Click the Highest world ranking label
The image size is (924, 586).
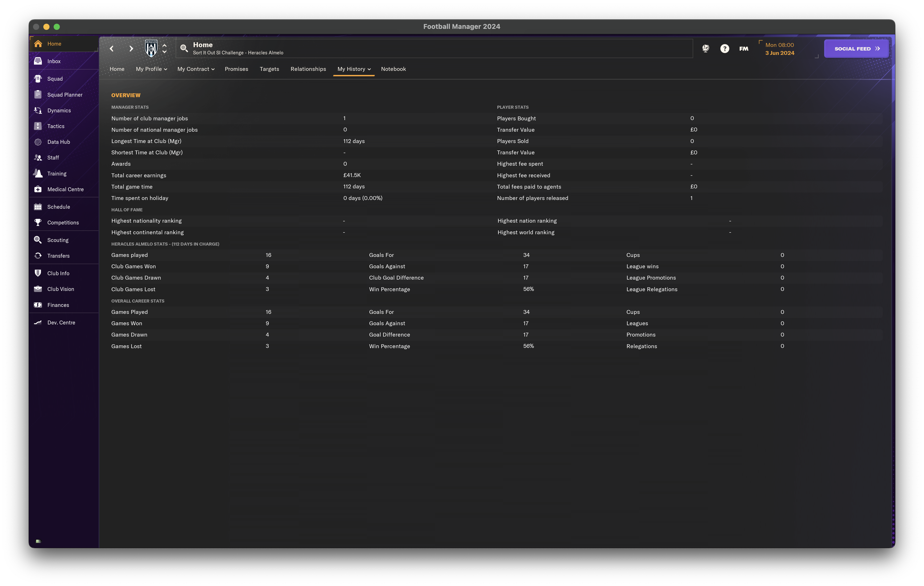coord(526,232)
